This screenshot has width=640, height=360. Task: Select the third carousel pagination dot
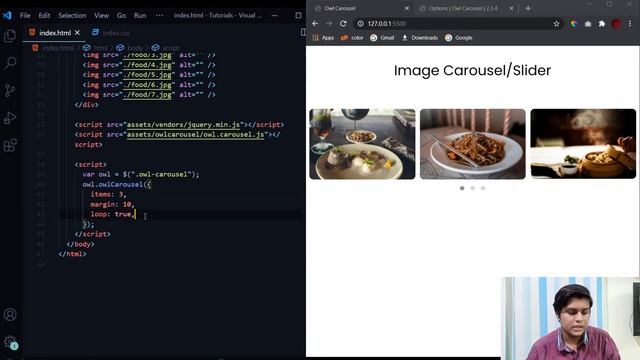click(x=483, y=188)
